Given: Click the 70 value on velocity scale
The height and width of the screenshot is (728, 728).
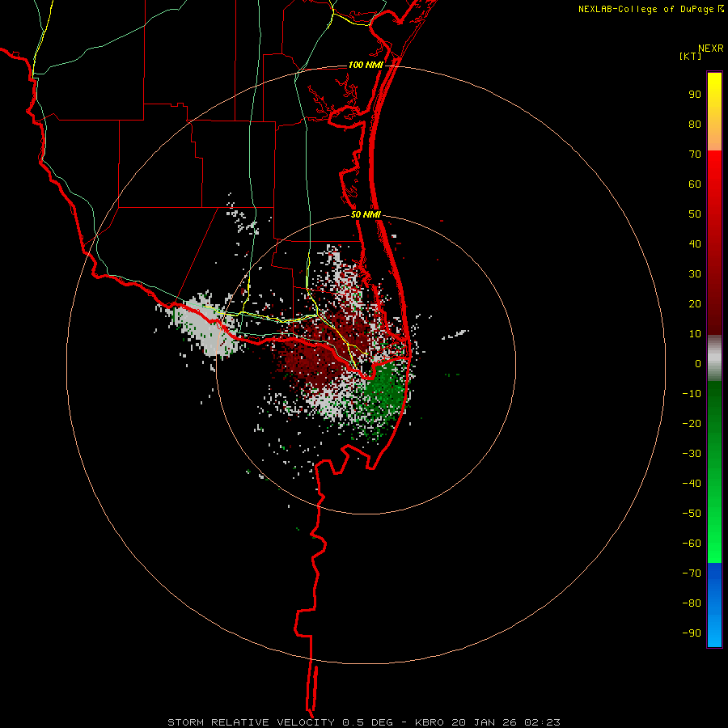Looking at the screenshot, I should (x=695, y=154).
